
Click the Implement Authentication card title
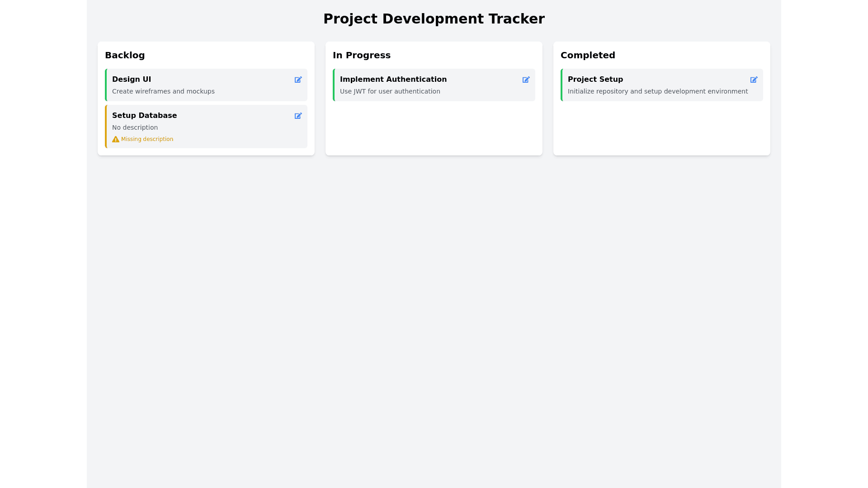click(x=393, y=80)
